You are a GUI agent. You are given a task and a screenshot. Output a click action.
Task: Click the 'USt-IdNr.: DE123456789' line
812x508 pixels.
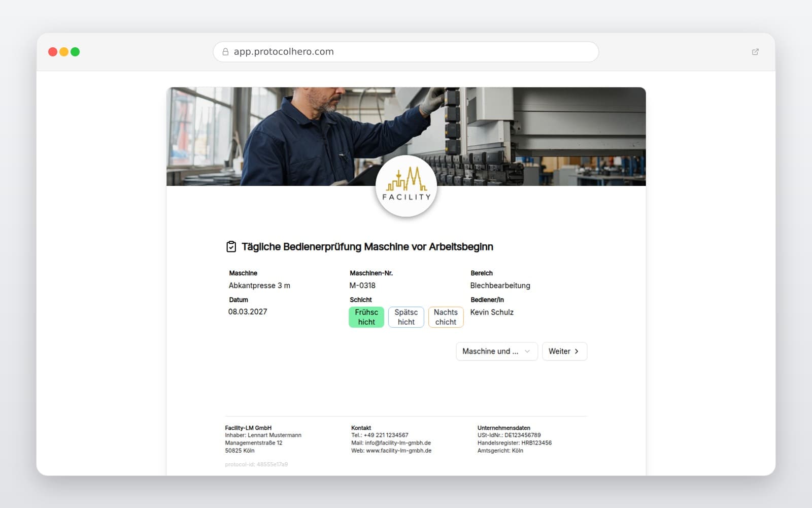coord(509,435)
